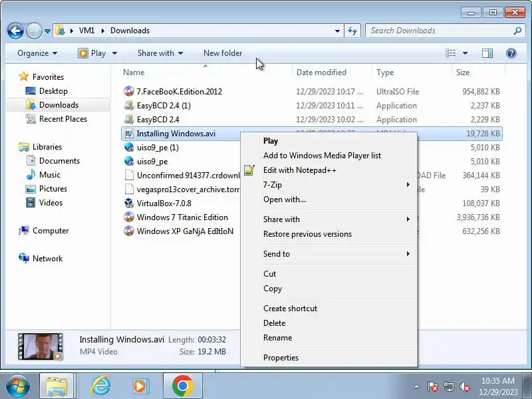
Task: Expand the 7-Zip submenu
Action: pos(329,185)
